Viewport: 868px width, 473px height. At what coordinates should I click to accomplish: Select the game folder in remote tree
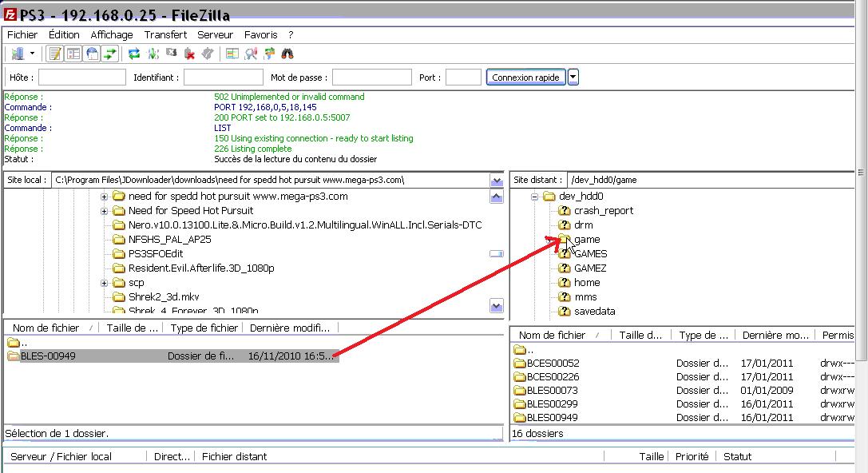pyautogui.click(x=587, y=239)
